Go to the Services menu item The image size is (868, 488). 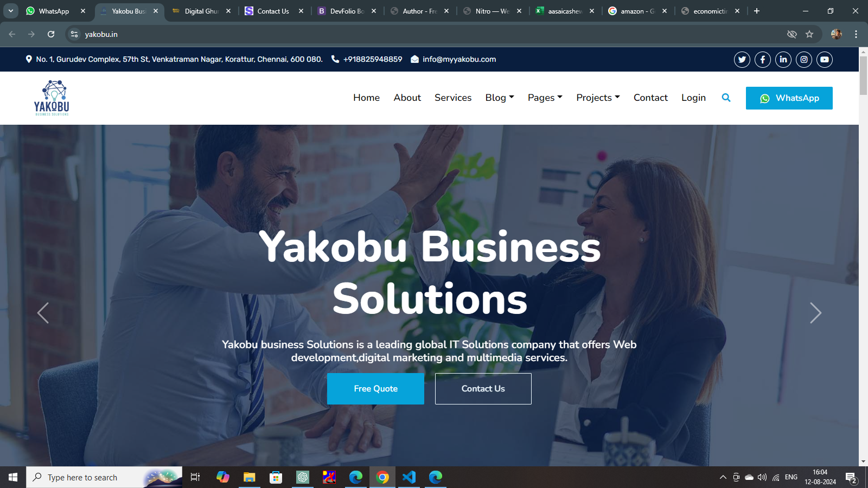pos(453,98)
